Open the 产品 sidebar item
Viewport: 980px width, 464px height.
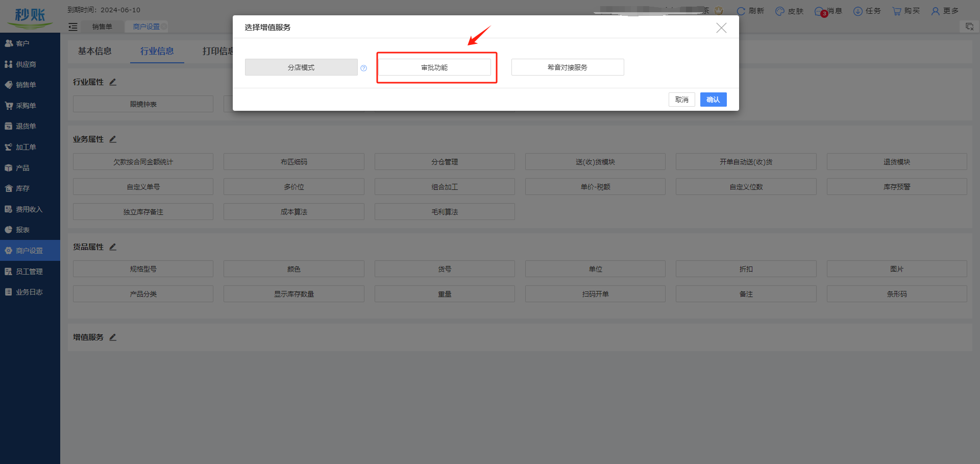tap(30, 168)
